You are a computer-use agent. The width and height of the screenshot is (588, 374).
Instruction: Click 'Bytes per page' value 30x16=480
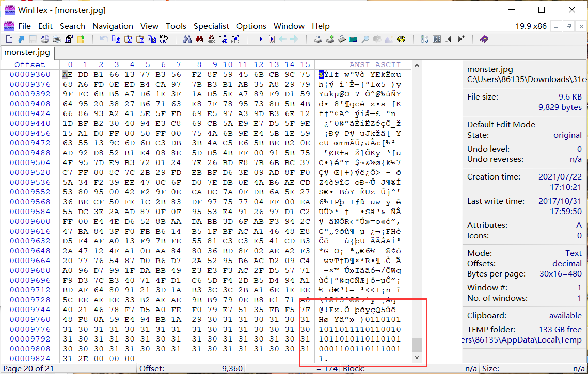point(561,274)
